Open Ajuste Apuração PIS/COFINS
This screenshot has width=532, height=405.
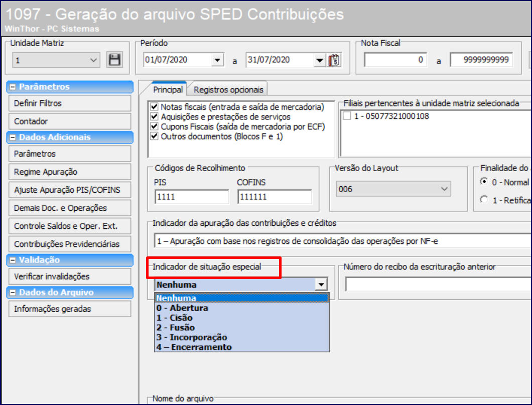pyautogui.click(x=70, y=190)
